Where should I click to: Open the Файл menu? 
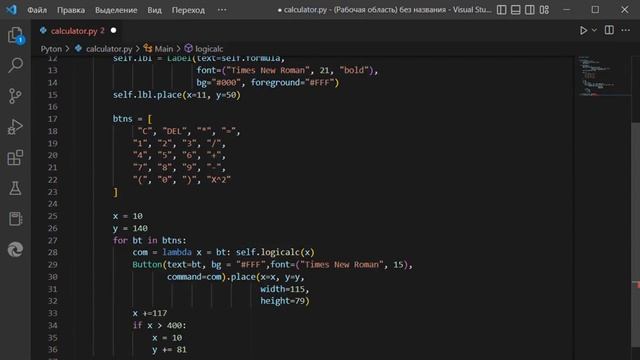click(x=37, y=10)
